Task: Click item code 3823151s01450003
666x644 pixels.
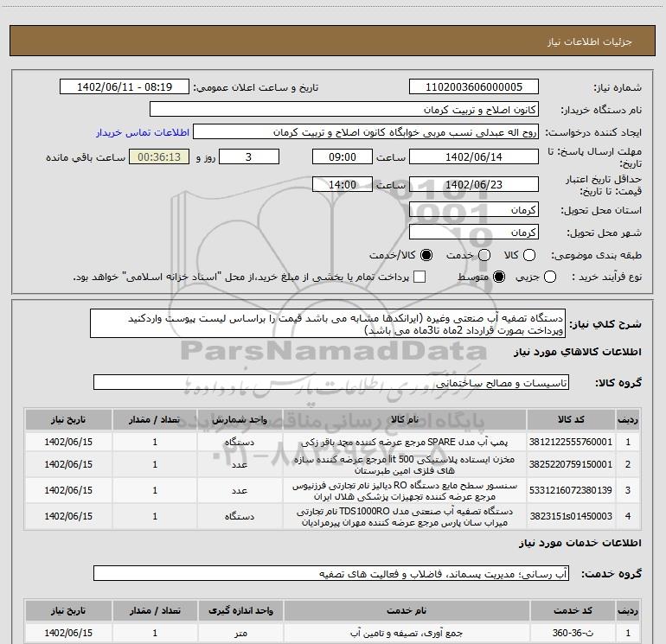Action: pyautogui.click(x=571, y=516)
